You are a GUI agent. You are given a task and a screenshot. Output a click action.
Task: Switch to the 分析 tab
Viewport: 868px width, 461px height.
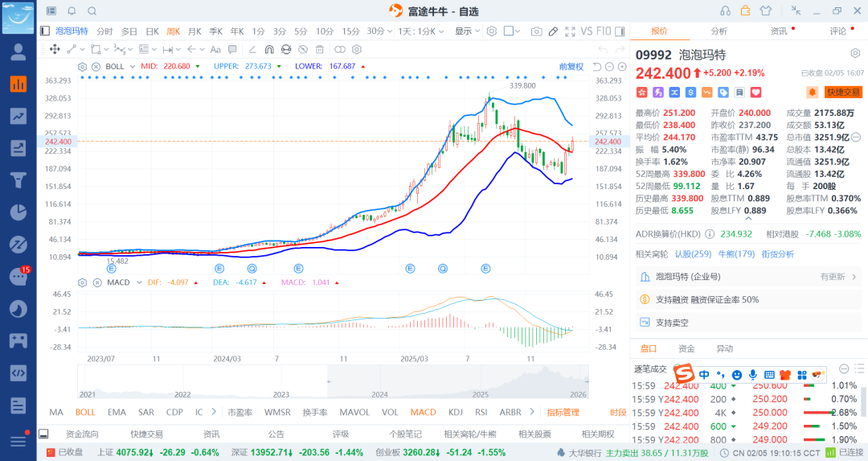[x=719, y=31]
